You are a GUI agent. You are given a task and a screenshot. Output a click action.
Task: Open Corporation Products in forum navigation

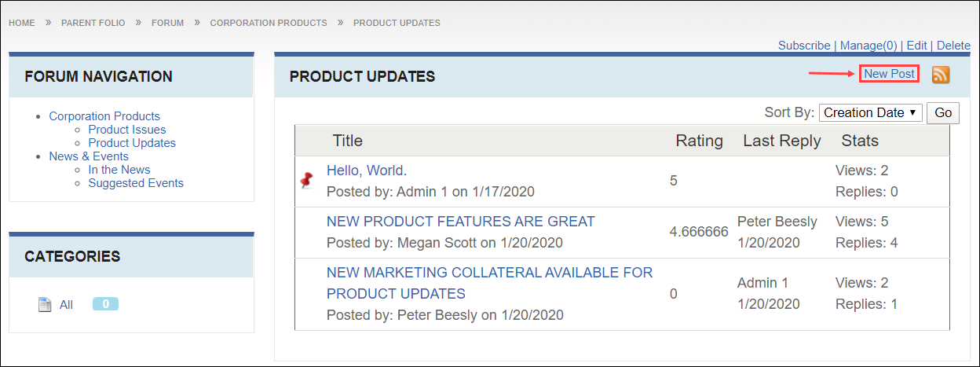(104, 116)
